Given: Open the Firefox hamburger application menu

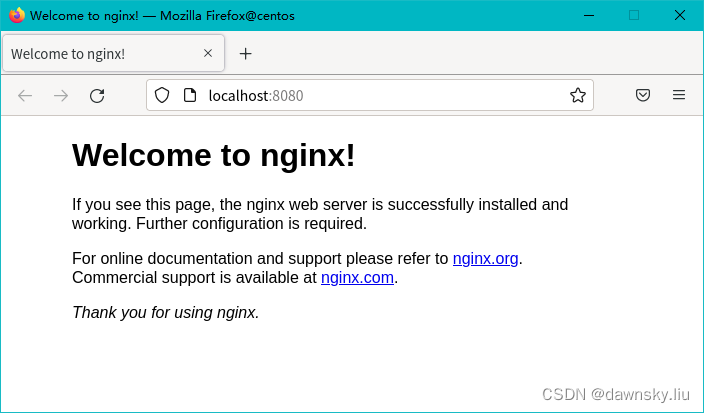Looking at the screenshot, I should pyautogui.click(x=679, y=95).
